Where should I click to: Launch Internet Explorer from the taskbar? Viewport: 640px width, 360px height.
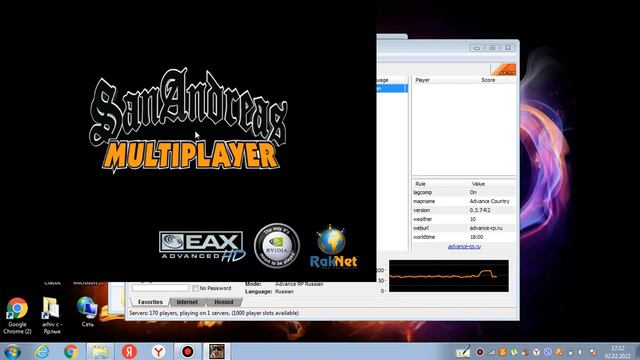click(x=42, y=351)
